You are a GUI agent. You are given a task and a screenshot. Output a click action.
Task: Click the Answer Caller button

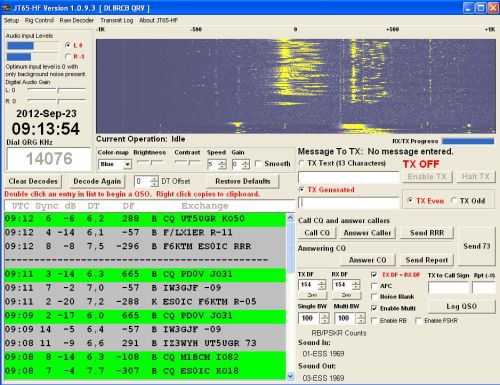click(x=367, y=233)
